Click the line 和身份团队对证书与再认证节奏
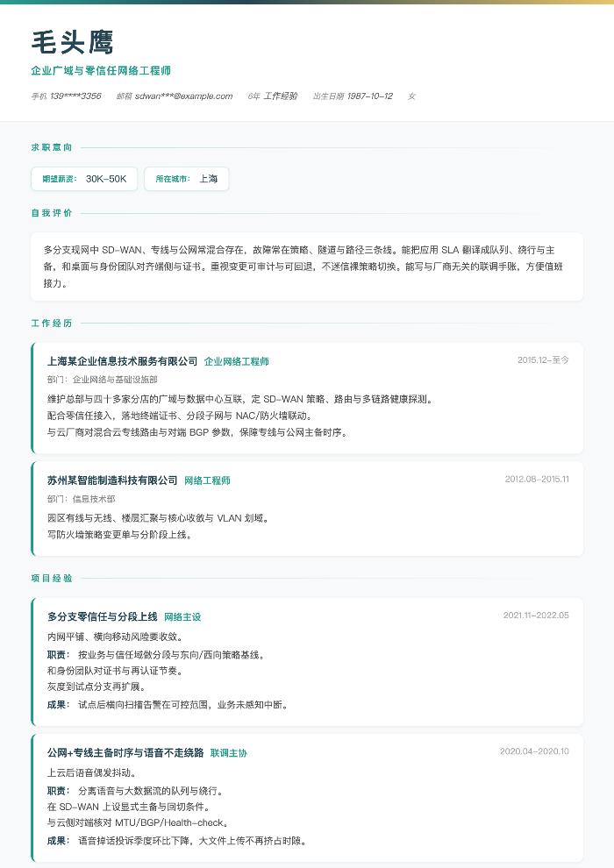Viewport: 614px width, 868px height. [x=115, y=671]
